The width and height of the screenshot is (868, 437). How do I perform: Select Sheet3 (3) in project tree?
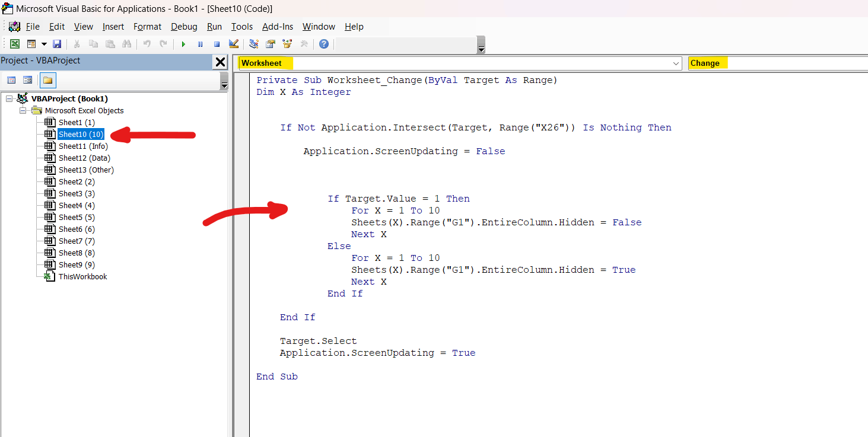(x=77, y=193)
